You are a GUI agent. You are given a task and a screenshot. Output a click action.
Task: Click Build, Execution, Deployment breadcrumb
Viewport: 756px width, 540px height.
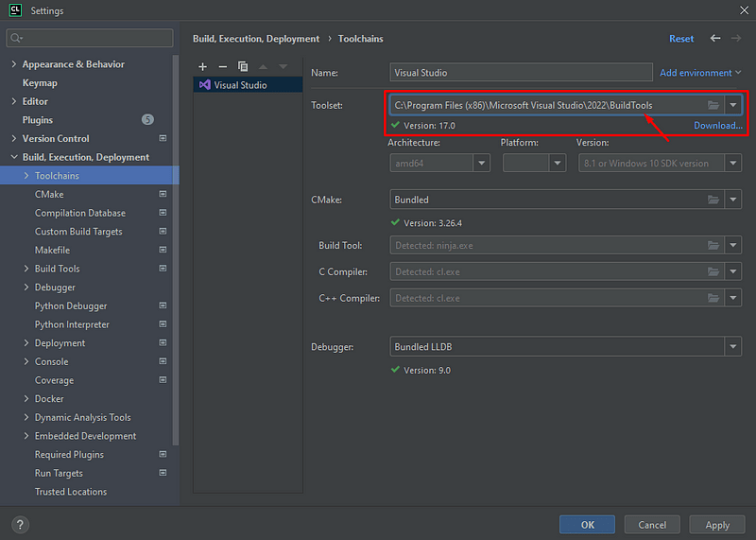256,39
